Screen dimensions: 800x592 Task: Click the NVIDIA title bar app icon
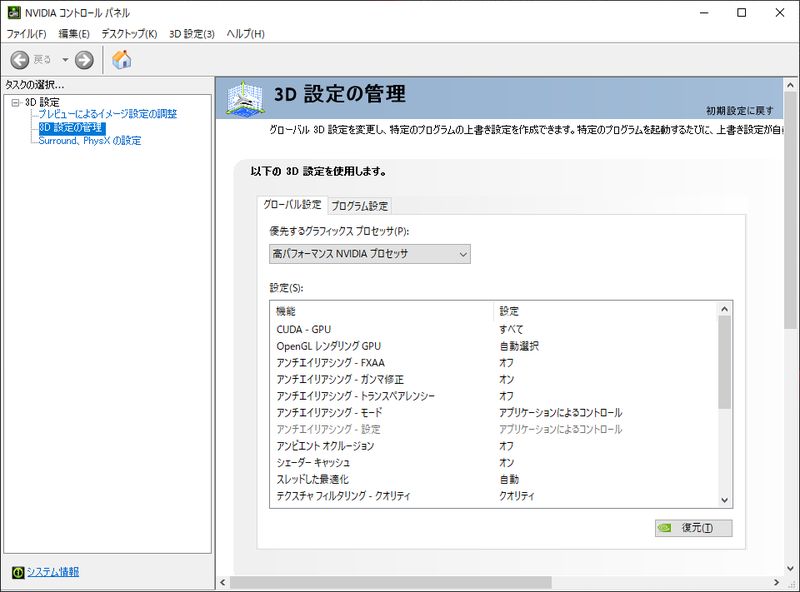pyautogui.click(x=14, y=13)
